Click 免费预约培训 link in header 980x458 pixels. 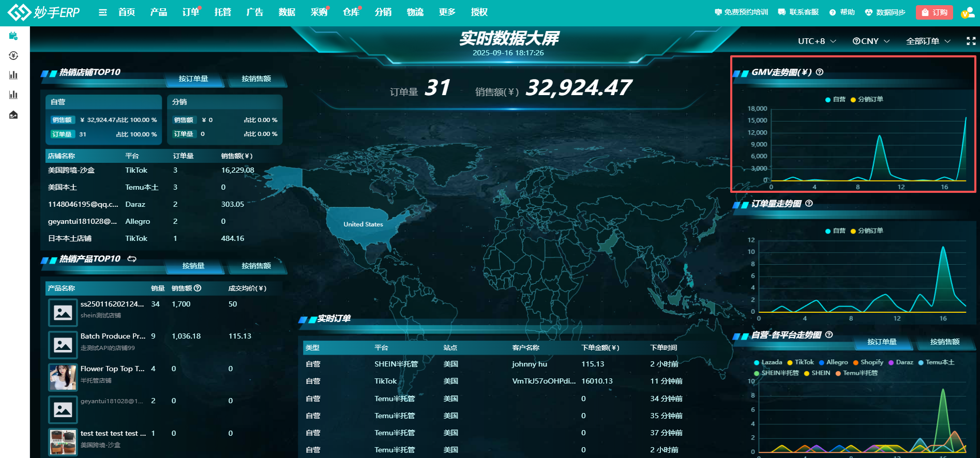click(742, 12)
